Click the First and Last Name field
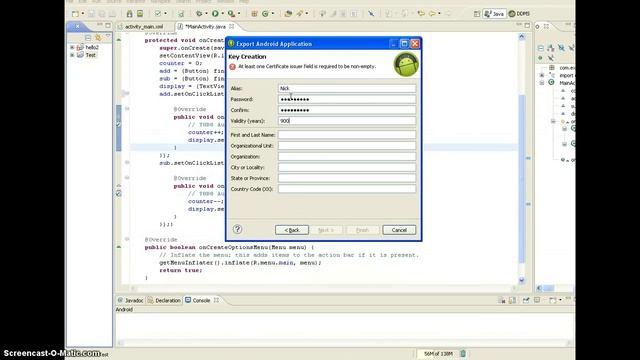The height and width of the screenshot is (360, 640). [x=347, y=135]
